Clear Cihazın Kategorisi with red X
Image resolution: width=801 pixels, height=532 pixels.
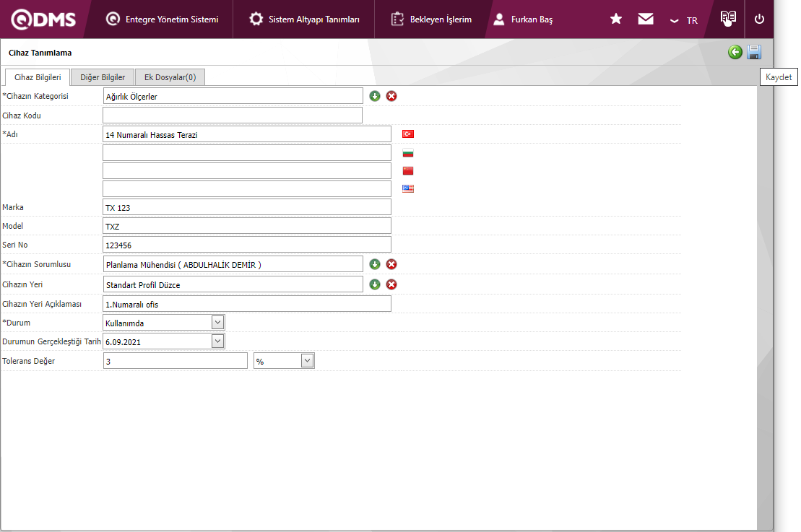(391, 96)
